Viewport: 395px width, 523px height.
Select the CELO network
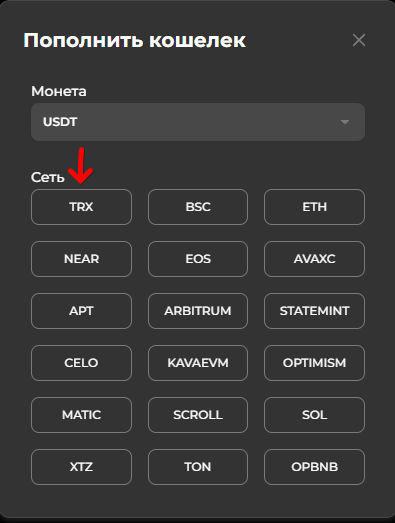(81, 363)
